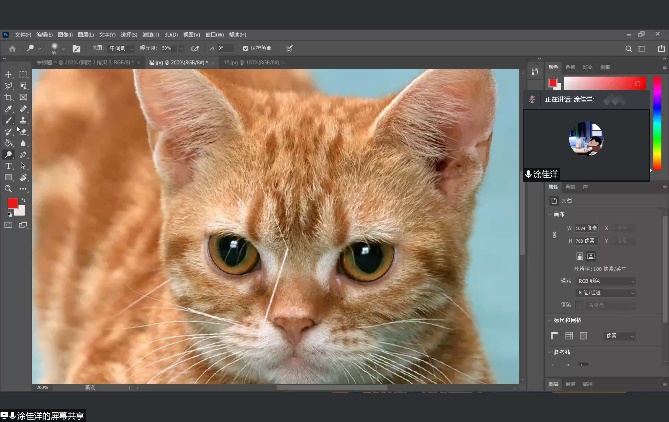The height and width of the screenshot is (422, 669).
Task: Select the Eyedropper tool
Action: click(8, 109)
